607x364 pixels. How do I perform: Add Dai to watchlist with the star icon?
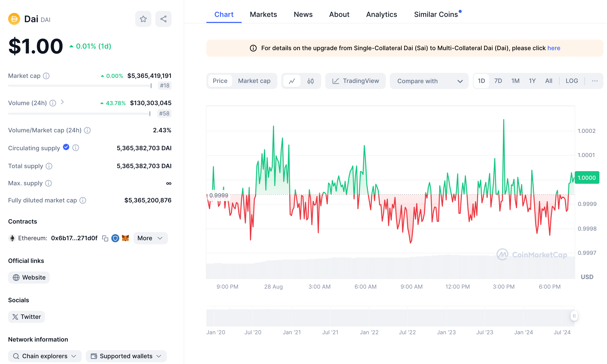click(143, 19)
